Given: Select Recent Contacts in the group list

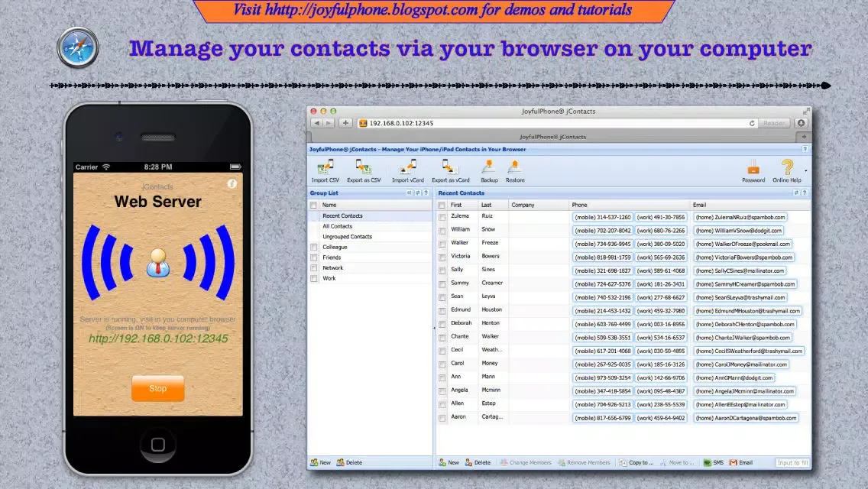Looking at the screenshot, I should [x=342, y=216].
